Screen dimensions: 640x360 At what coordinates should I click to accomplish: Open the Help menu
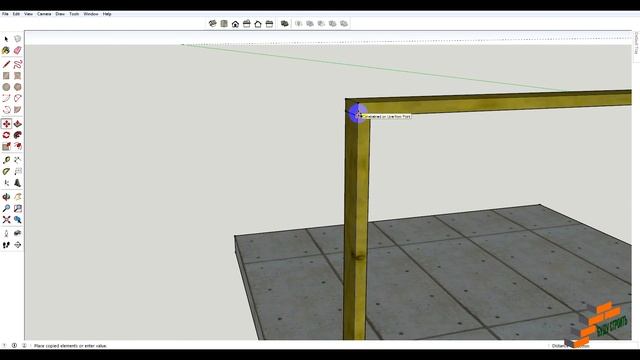(107, 14)
